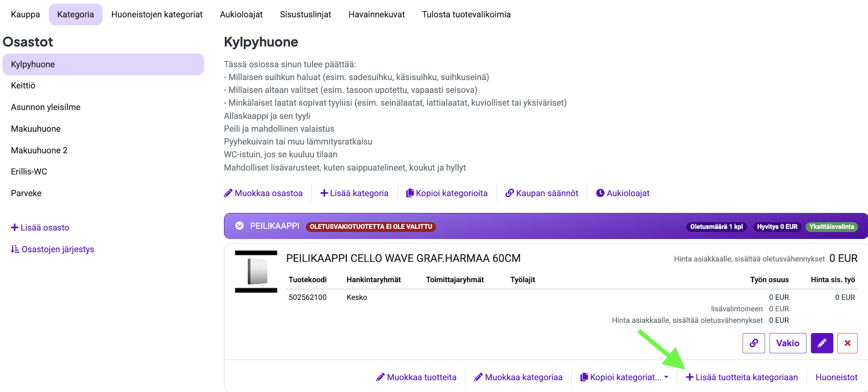Set product as default with Vakio button

click(x=788, y=343)
